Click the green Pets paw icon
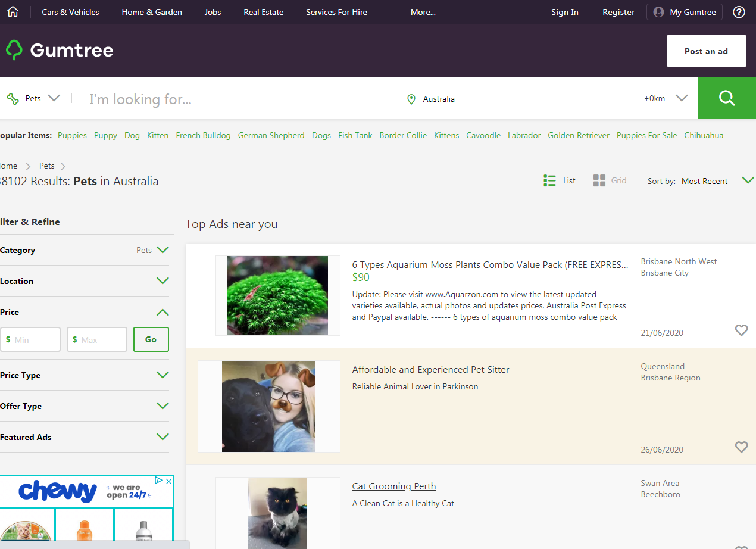 (x=13, y=99)
